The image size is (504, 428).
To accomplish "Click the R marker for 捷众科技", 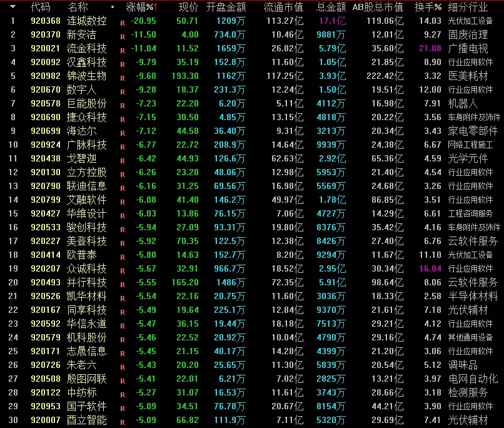I will 123,120.
